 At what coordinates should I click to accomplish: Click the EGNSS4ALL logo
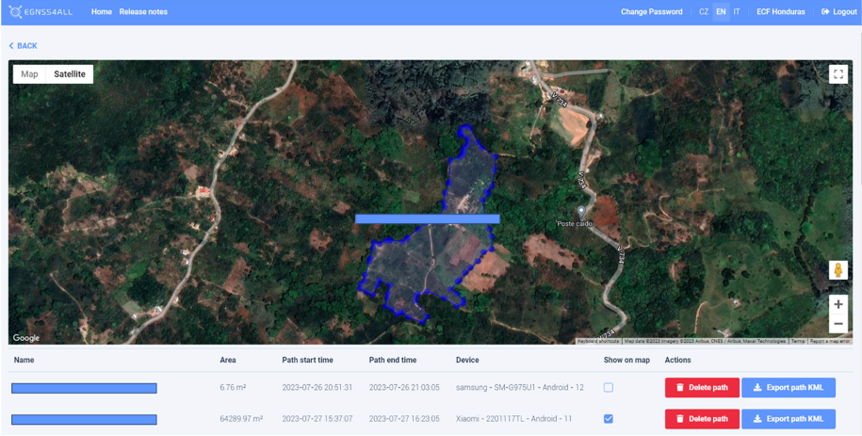coord(44,12)
